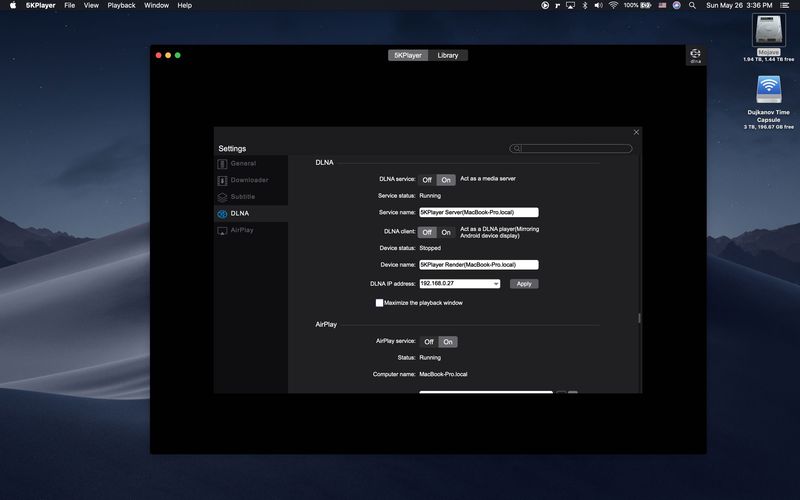The image size is (800, 500).
Task: Open the Window menu
Action: [156, 5]
